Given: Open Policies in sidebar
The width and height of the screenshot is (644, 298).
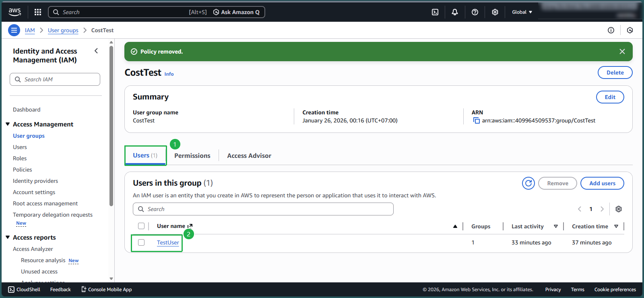Looking at the screenshot, I should pyautogui.click(x=23, y=170).
